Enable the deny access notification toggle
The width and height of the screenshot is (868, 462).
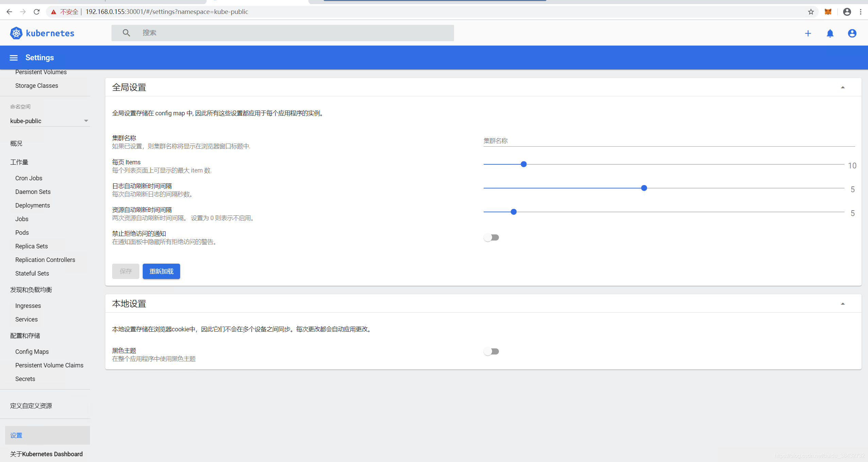point(491,237)
